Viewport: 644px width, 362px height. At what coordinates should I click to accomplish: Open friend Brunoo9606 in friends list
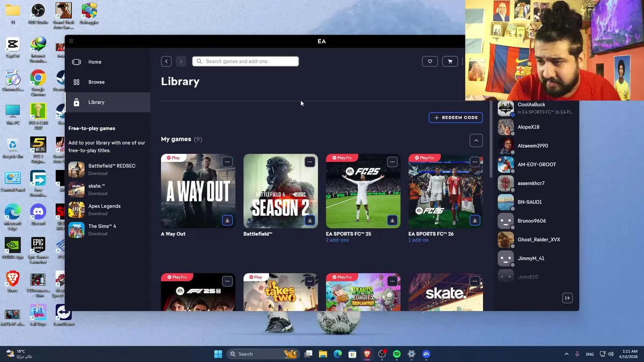pyautogui.click(x=536, y=221)
